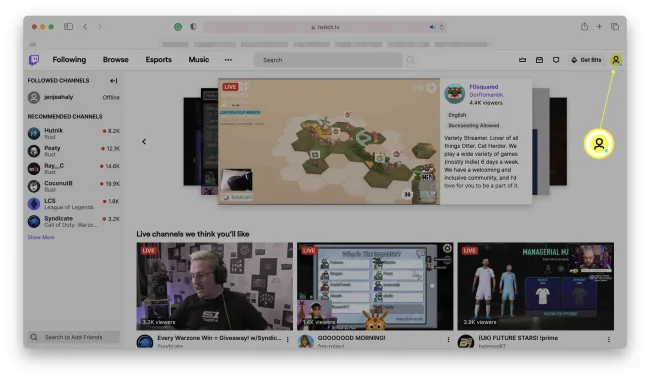Click the featured stream's game title link

486,95
